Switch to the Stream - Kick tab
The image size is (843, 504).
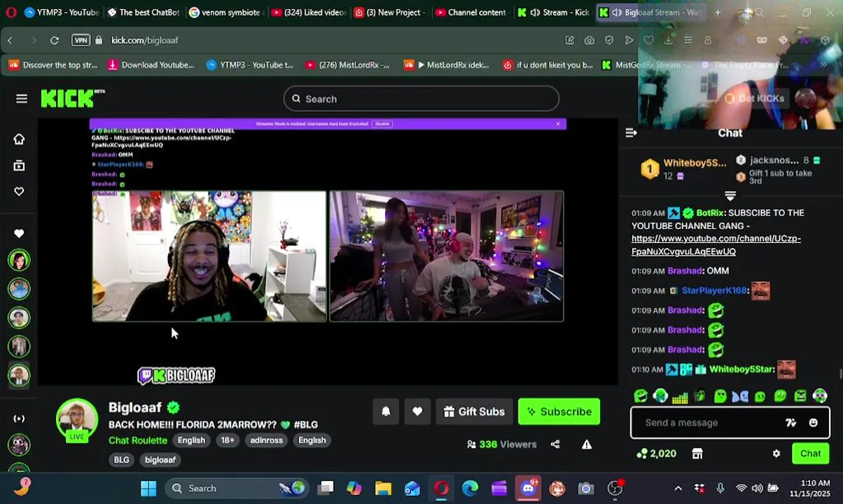click(555, 13)
